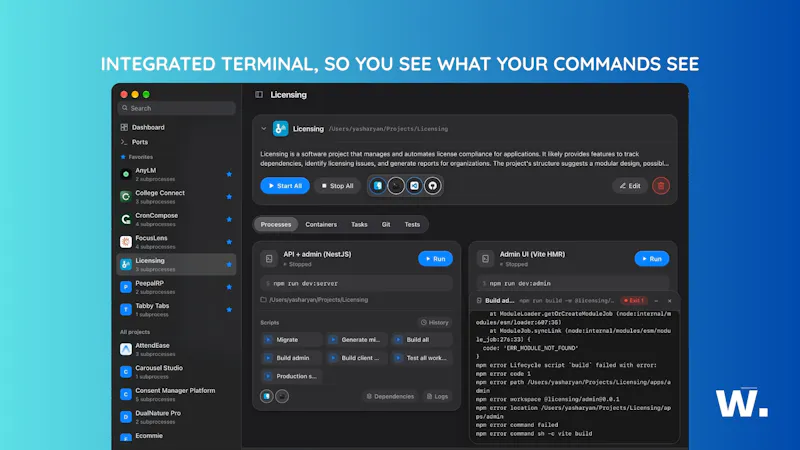The image size is (800, 450).
Task: Click the Edit project button
Action: [630, 186]
